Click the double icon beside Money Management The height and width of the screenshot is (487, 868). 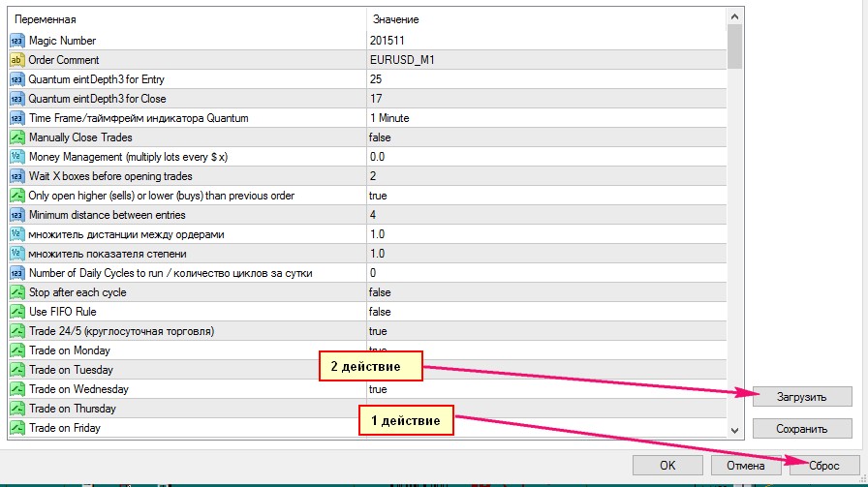click(17, 157)
